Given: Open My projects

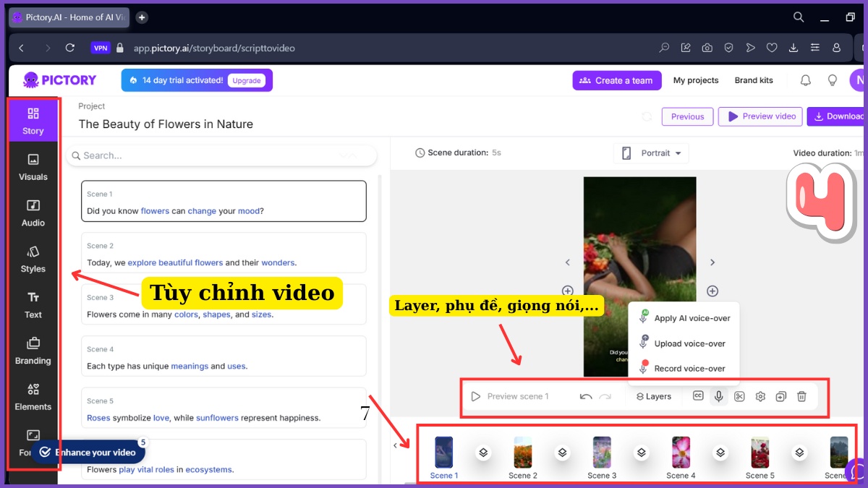Looking at the screenshot, I should [696, 80].
